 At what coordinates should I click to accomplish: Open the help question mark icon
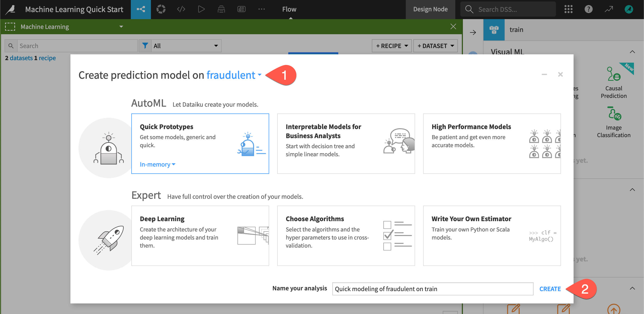[x=589, y=10]
